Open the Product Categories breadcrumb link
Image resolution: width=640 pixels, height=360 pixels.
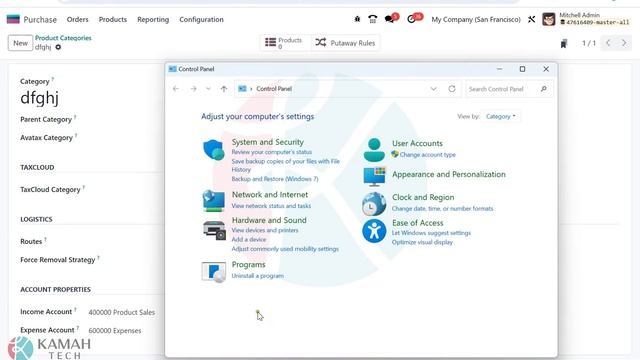tap(63, 38)
